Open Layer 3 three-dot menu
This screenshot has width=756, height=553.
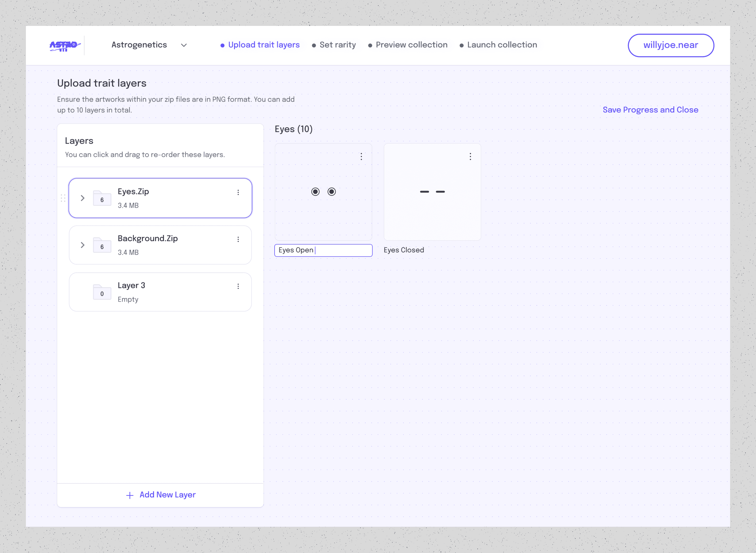[x=238, y=286]
